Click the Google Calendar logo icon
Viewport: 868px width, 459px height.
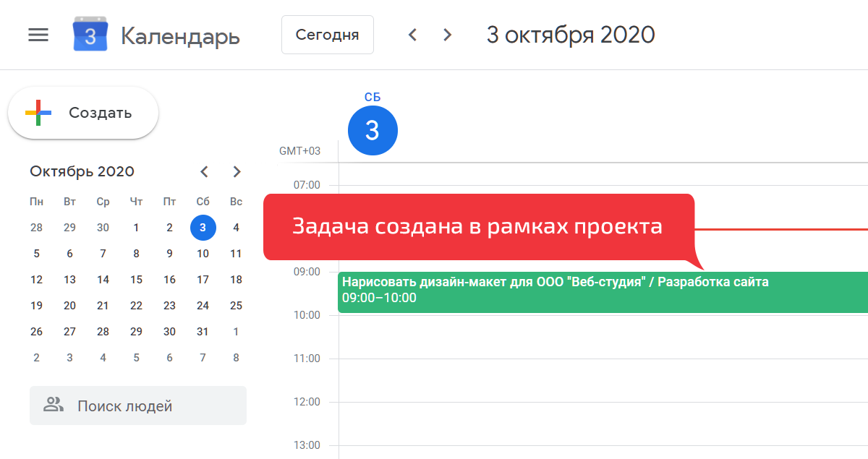click(x=90, y=35)
